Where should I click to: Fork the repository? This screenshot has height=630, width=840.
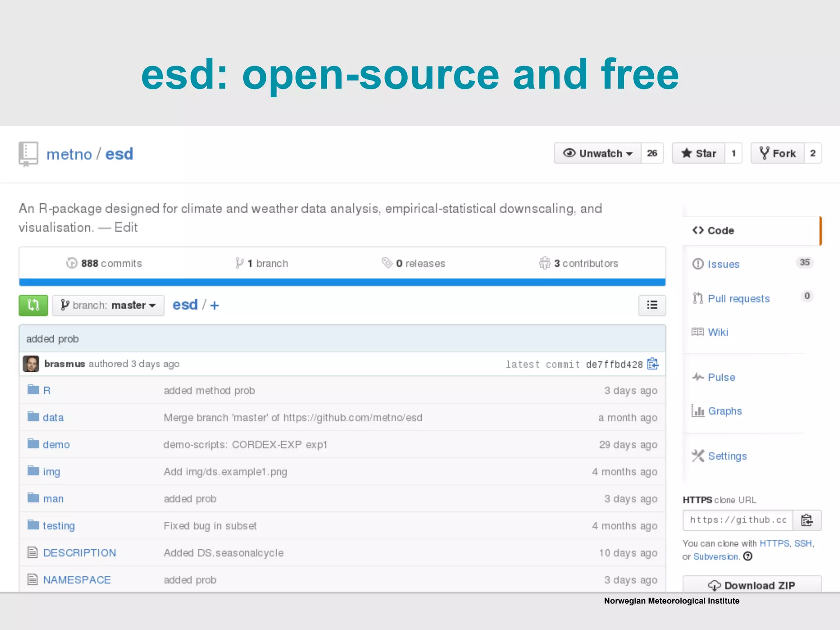[778, 153]
